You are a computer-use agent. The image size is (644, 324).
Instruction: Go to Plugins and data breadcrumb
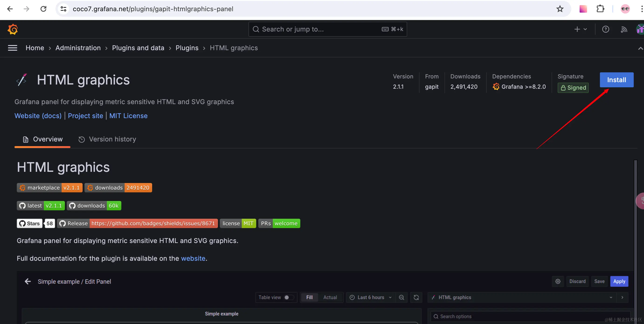click(138, 48)
